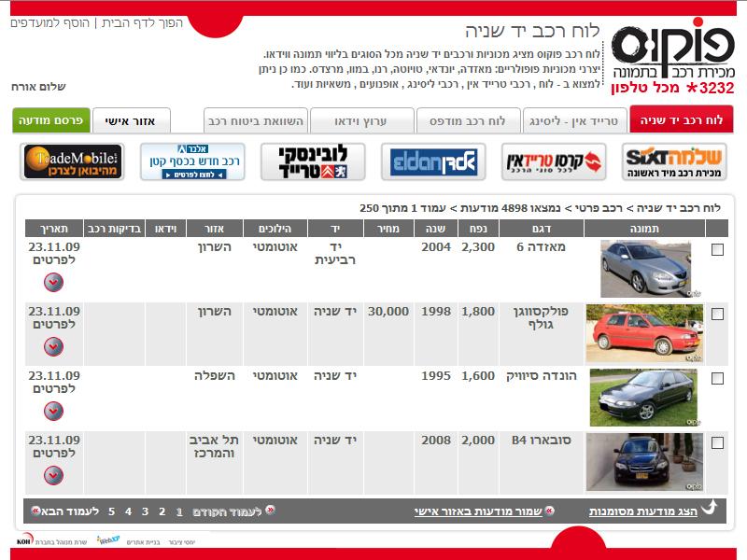Go to next page via לעמוד הבא
Screen dimensions: 747x560
tap(70, 511)
